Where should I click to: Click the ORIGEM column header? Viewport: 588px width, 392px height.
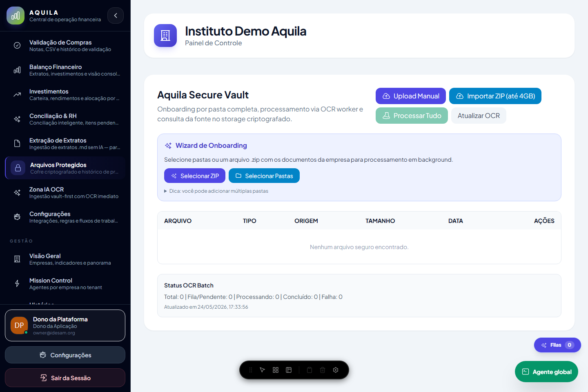tap(306, 221)
